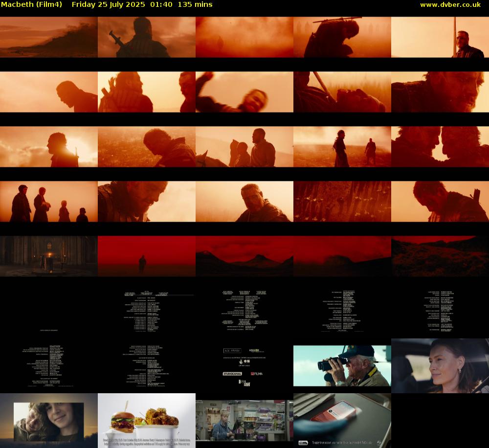Open the man with binoculars and cap thumbnail
This screenshot has height=448, width=489.
342,366
